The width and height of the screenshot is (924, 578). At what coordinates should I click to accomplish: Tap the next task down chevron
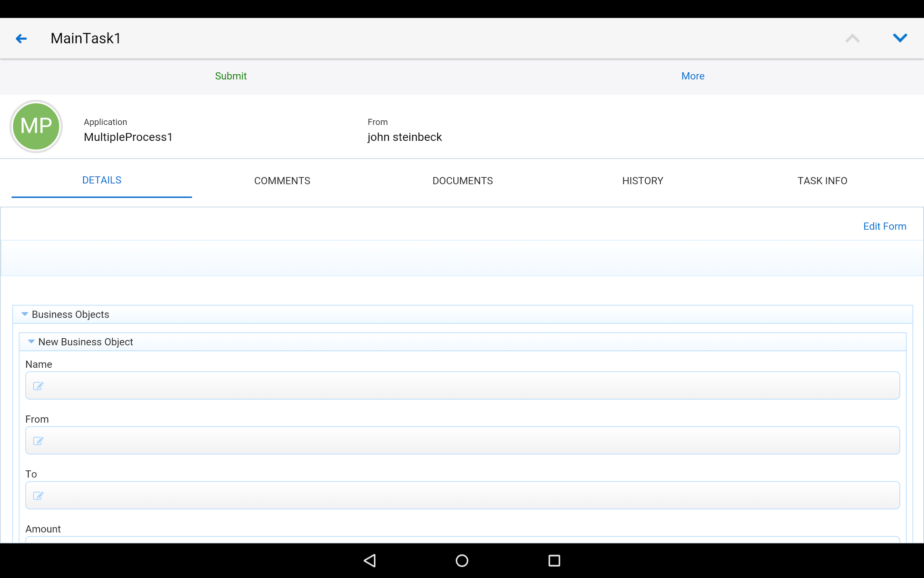(900, 38)
